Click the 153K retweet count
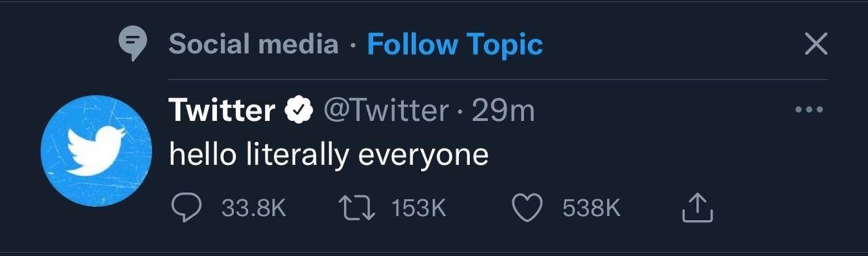The height and width of the screenshot is (256, 868). click(420, 208)
